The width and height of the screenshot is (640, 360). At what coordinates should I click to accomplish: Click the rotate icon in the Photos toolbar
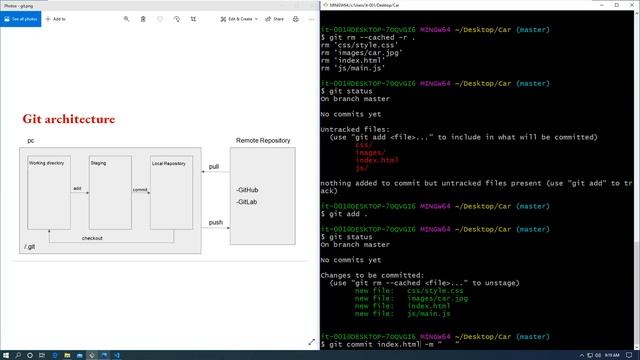177,19
